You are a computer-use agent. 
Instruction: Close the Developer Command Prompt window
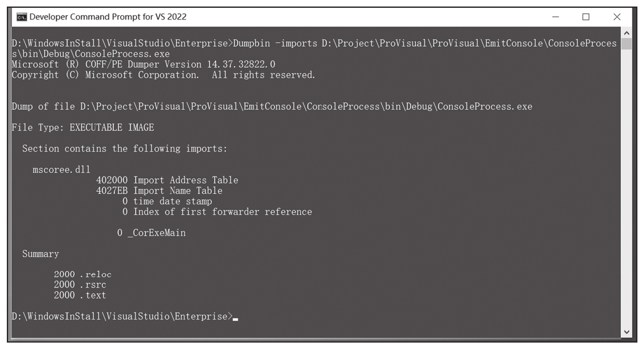617,17
